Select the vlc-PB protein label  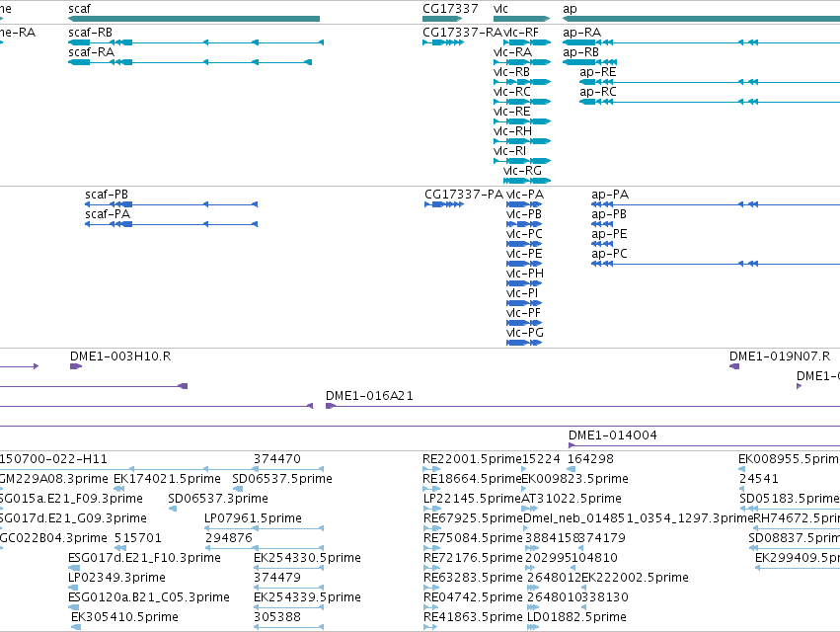pyautogui.click(x=524, y=214)
